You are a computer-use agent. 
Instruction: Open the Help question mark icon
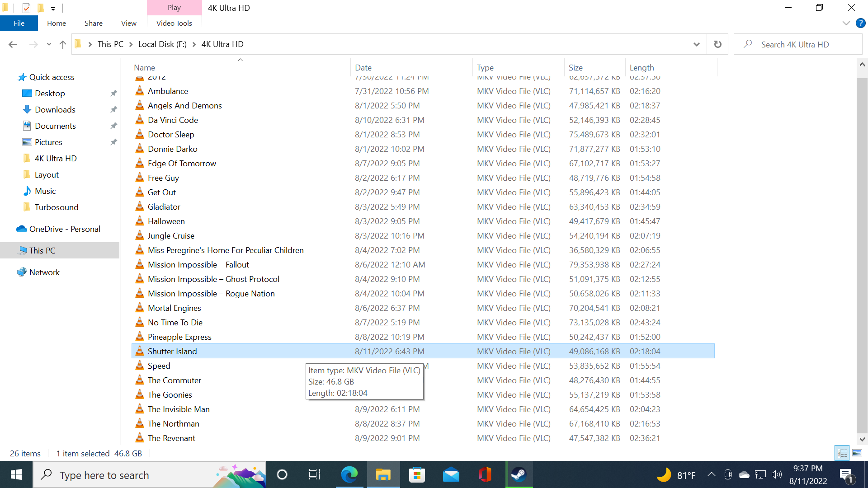[x=860, y=23]
